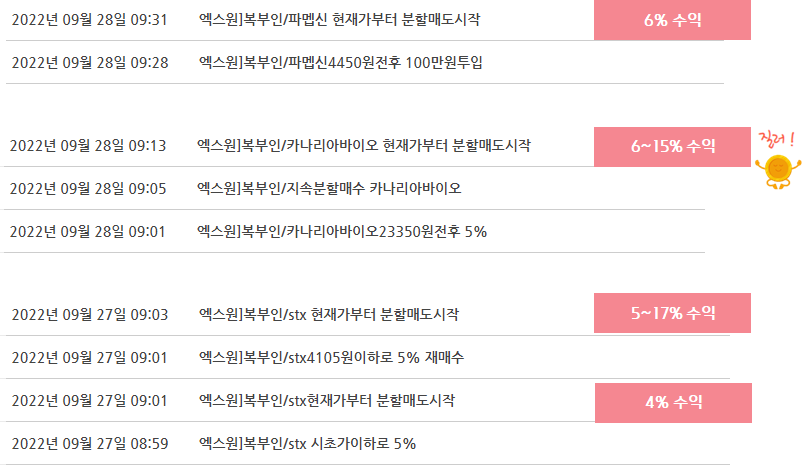Screen dimensions: 810x469
Task: Open the stx 시초가이하로 5% message
Action: pyautogui.click(x=307, y=443)
